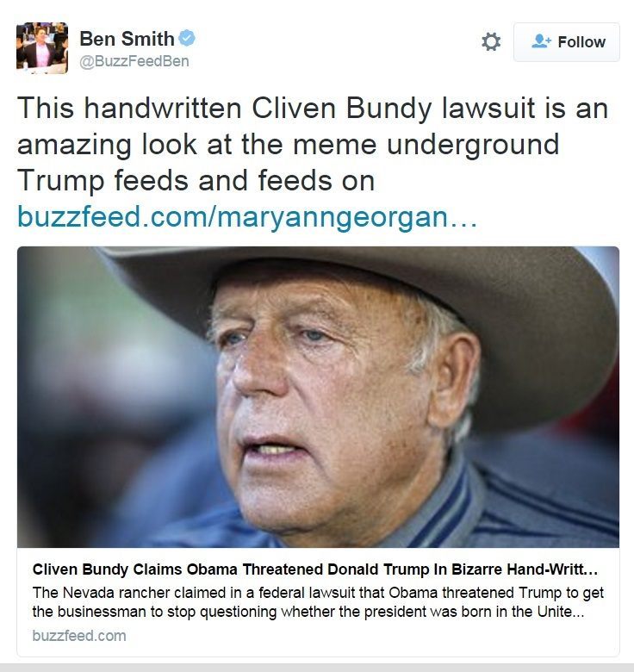This screenshot has height=672, width=634.
Task: Click the truncated Hand-Writt… headline ending
Action: [552, 569]
